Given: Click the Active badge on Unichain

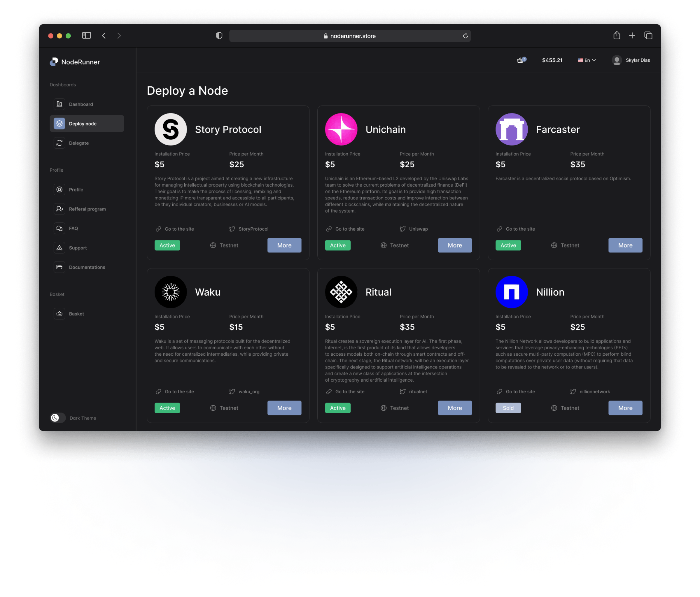Looking at the screenshot, I should click(337, 245).
